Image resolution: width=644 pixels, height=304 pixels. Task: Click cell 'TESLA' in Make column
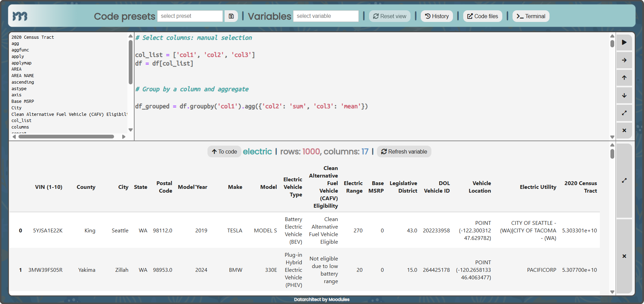click(x=235, y=231)
